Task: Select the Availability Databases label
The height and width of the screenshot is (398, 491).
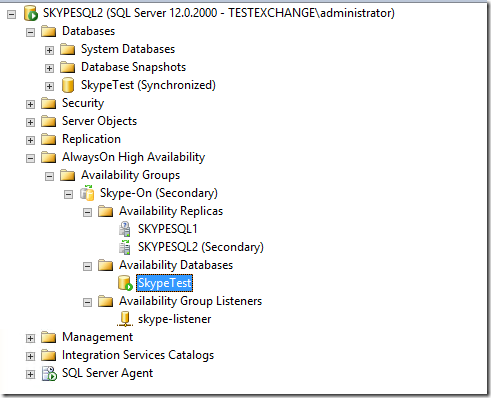Action: click(176, 265)
